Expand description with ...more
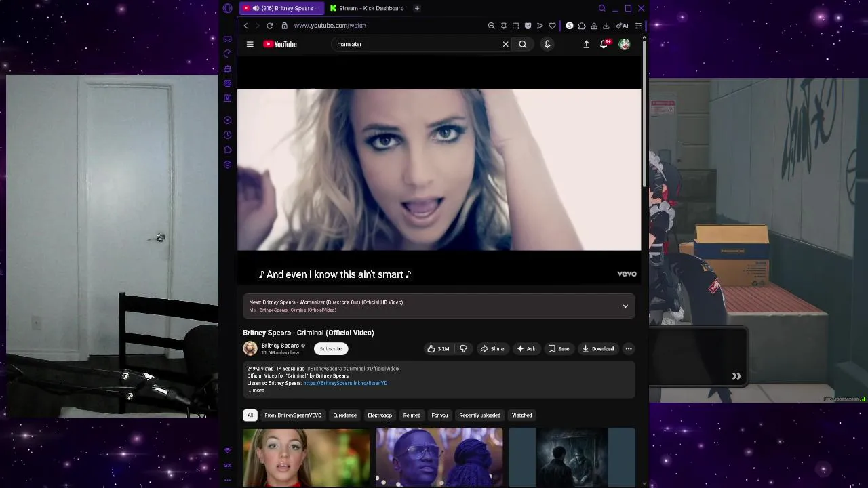 256,390
